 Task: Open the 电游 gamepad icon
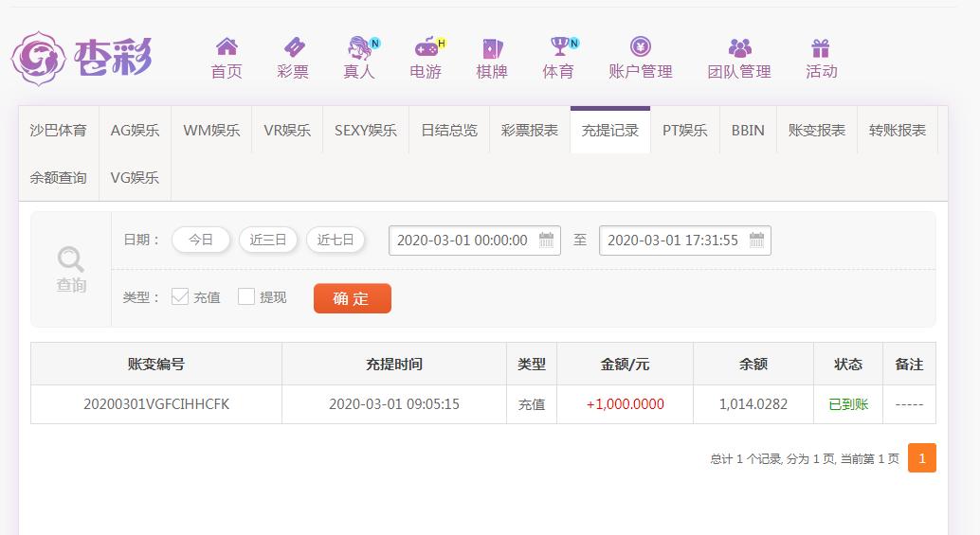tap(428, 46)
